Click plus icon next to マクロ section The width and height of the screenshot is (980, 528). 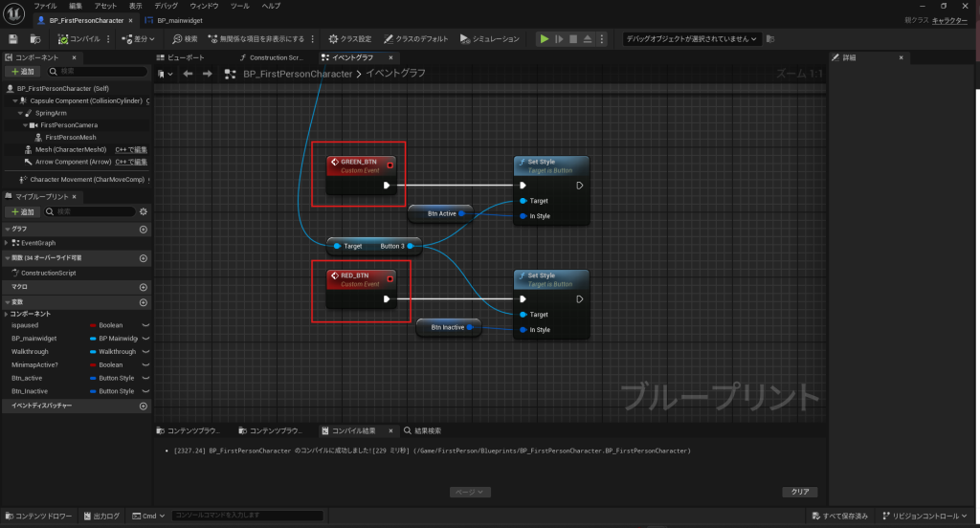point(144,287)
